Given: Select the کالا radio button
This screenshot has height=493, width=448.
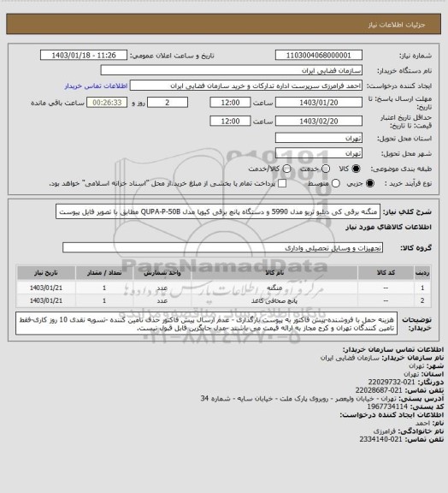Looking at the screenshot, I should (x=356, y=169).
